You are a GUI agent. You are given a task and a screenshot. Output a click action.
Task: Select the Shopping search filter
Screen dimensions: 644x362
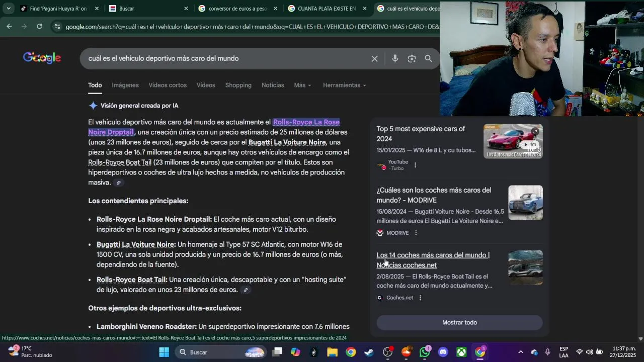tap(238, 85)
